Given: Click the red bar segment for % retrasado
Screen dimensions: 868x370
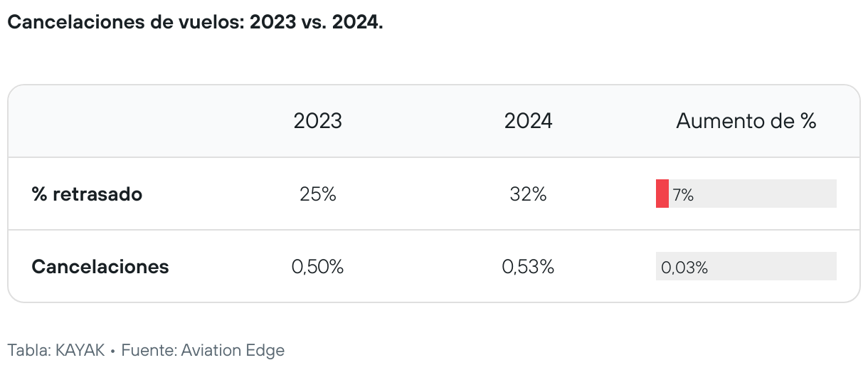Looking at the screenshot, I should (662, 194).
